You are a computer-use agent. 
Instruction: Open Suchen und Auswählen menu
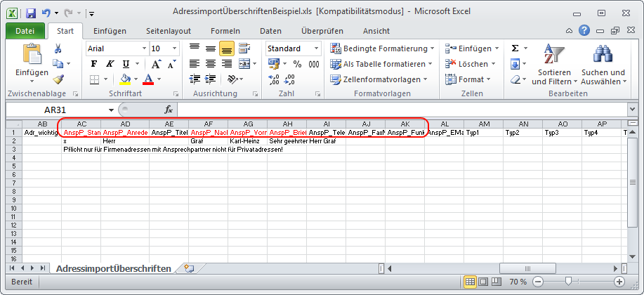coord(603,65)
